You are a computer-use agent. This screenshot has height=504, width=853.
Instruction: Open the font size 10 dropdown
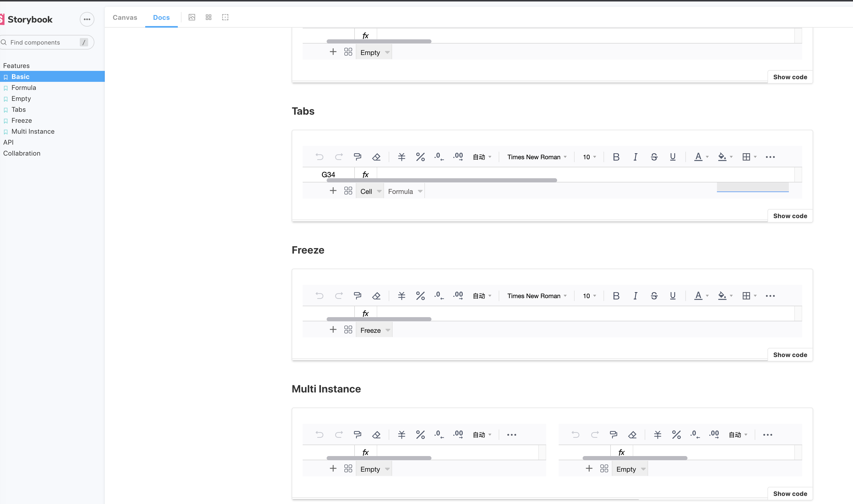point(589,157)
